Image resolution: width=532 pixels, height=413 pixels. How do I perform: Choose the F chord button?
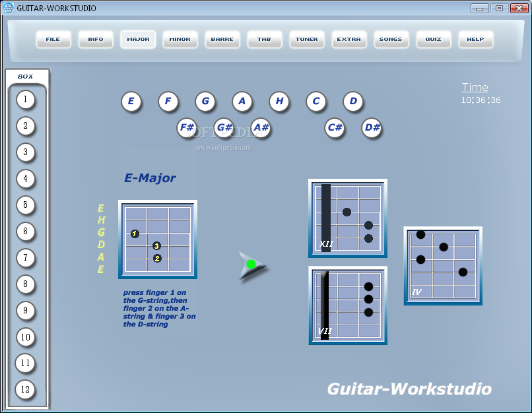(x=168, y=102)
